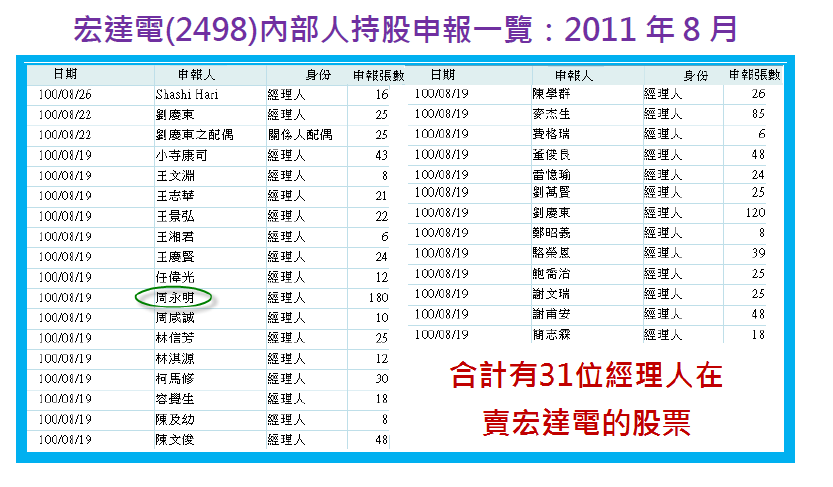Click 經理人 cell in 陳文俊 row
This screenshot has height=487, width=833.
click(286, 440)
